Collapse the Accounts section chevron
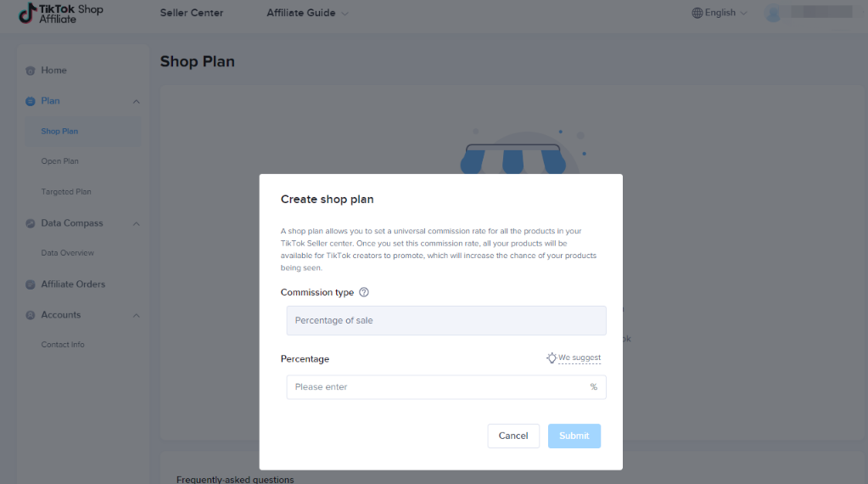This screenshot has width=868, height=484. pos(137,315)
